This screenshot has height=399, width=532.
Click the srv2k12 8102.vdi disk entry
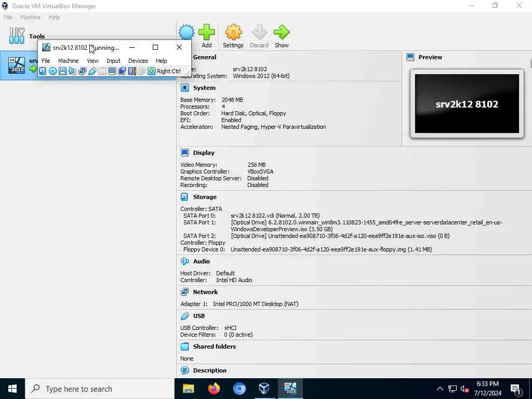[x=275, y=216]
